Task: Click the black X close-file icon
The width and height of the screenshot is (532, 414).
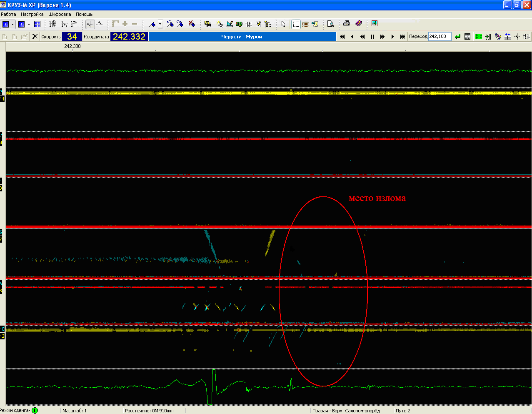Action: tap(35, 37)
